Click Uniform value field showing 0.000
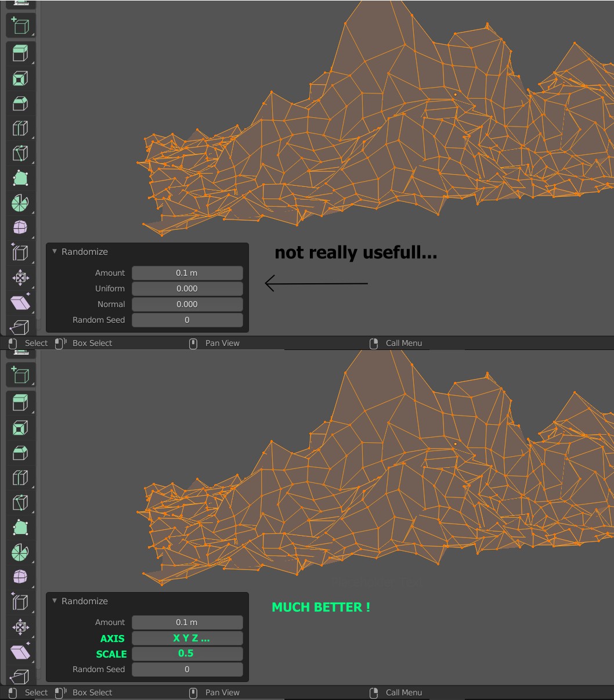 tap(187, 288)
